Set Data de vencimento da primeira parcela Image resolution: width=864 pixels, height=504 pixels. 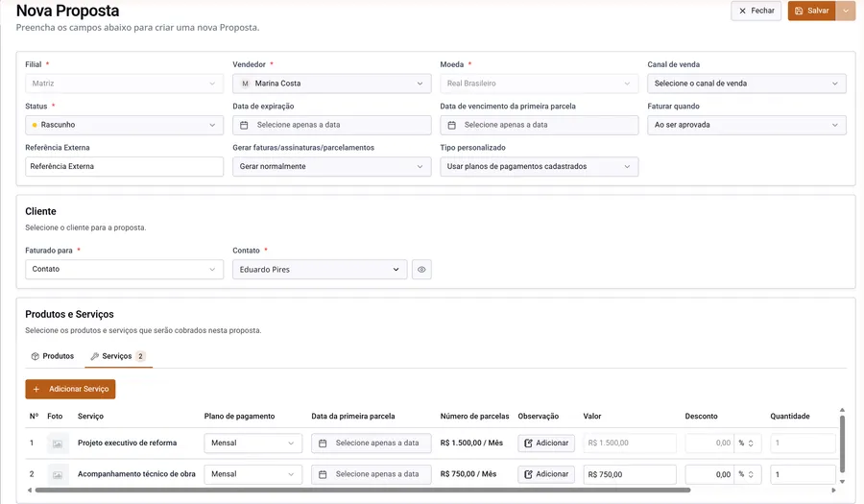click(x=539, y=125)
